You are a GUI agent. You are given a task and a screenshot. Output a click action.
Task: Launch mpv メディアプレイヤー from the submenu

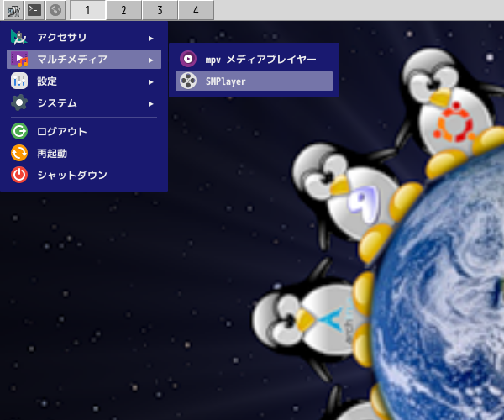(x=254, y=59)
